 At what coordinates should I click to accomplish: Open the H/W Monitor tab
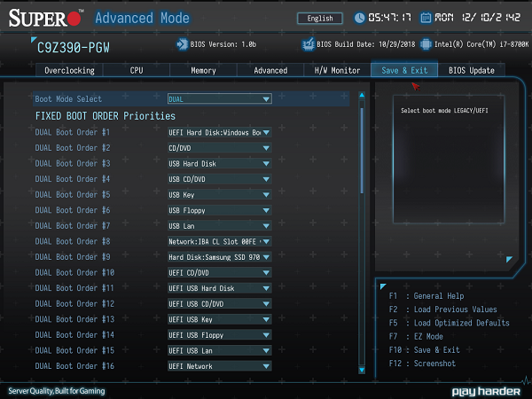337,70
